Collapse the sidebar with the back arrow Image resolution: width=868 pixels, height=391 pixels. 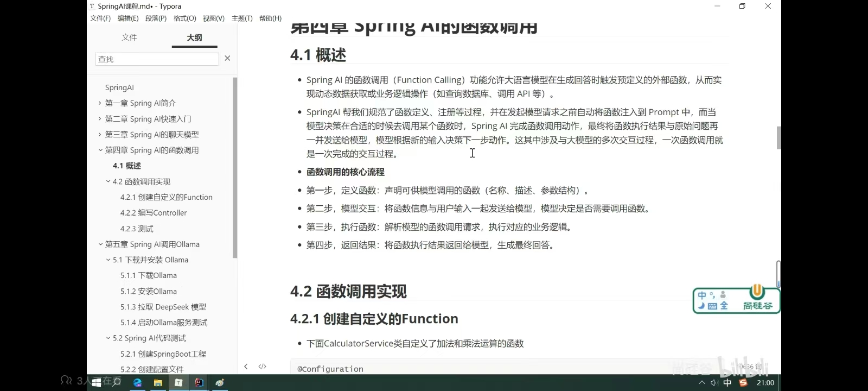tap(246, 367)
